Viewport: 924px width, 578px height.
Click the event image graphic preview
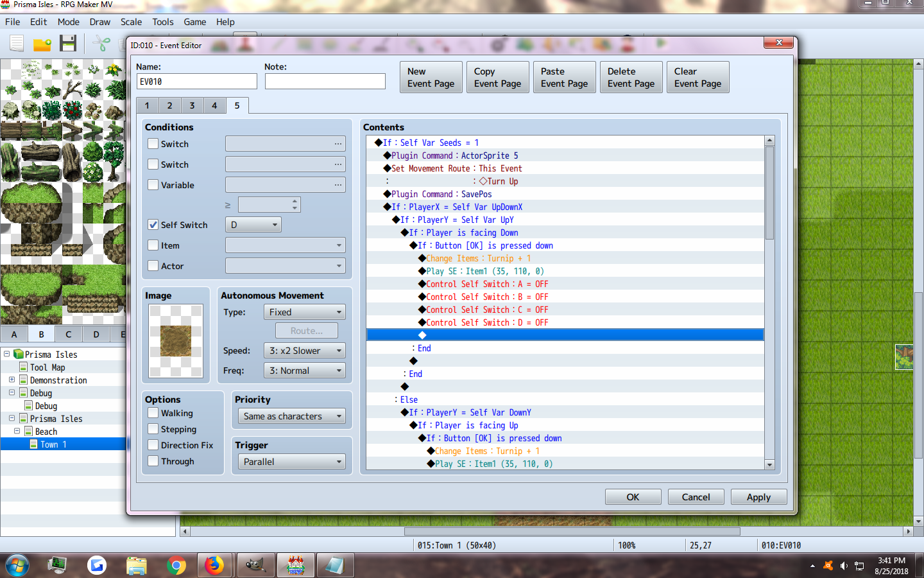click(x=176, y=341)
